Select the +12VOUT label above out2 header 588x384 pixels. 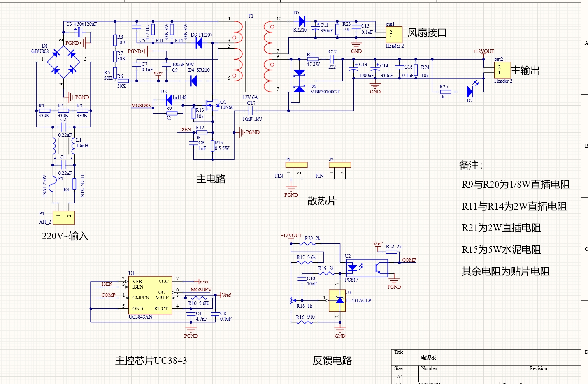pyautogui.click(x=483, y=51)
